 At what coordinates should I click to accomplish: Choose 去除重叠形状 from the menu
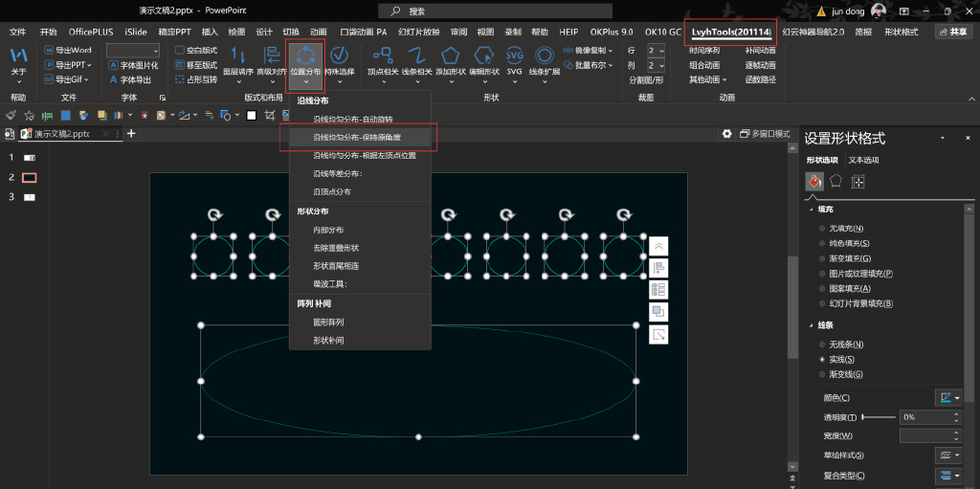point(361,248)
